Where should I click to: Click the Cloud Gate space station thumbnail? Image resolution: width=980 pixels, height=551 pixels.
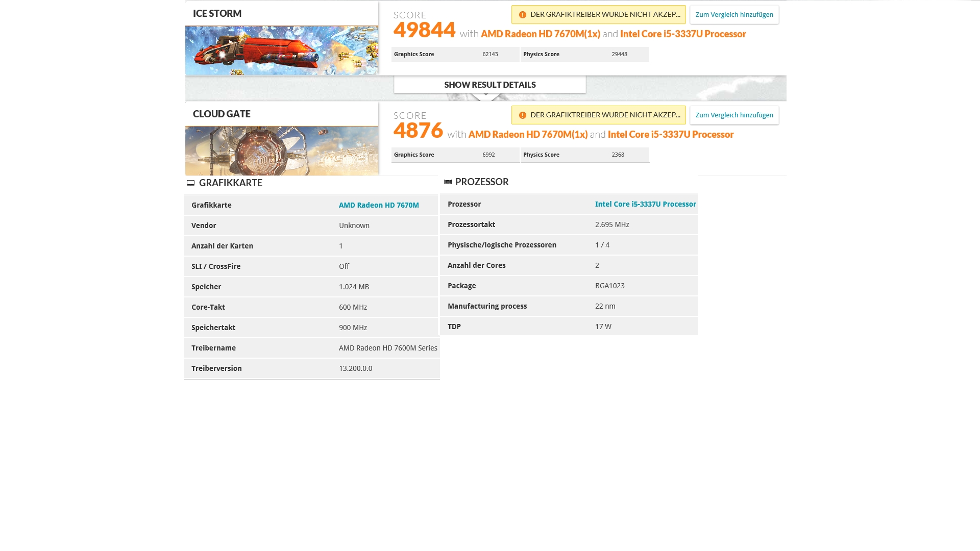pyautogui.click(x=281, y=151)
